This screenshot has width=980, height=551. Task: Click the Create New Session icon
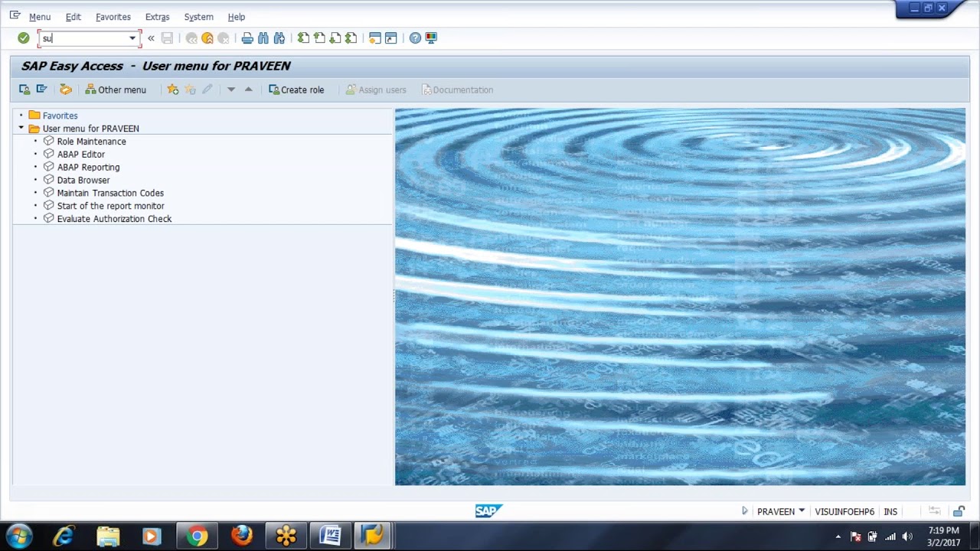(x=375, y=38)
